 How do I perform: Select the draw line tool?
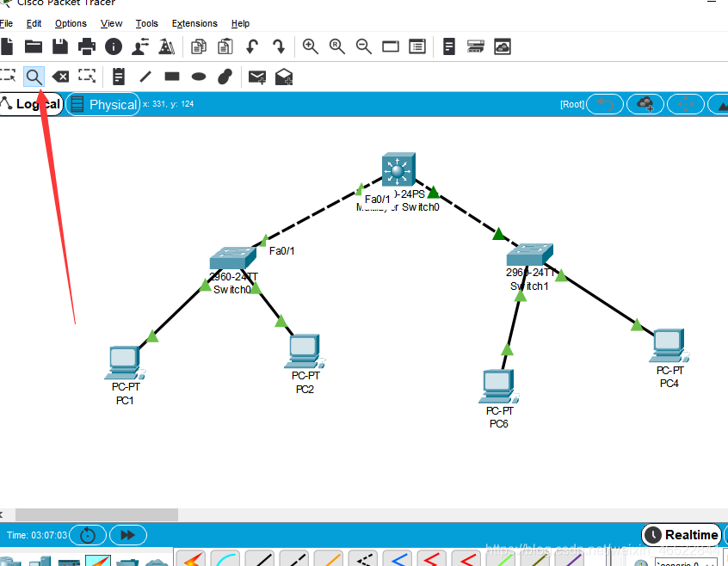(x=145, y=76)
